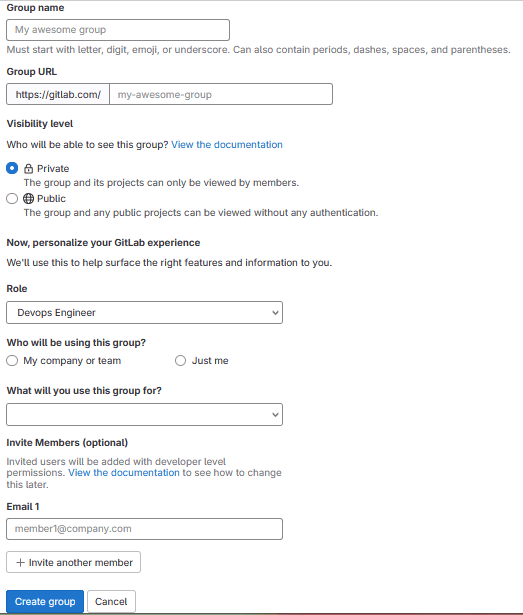Image resolution: width=523 pixels, height=615 pixels.
Task: Click the Create group button
Action: pos(45,601)
